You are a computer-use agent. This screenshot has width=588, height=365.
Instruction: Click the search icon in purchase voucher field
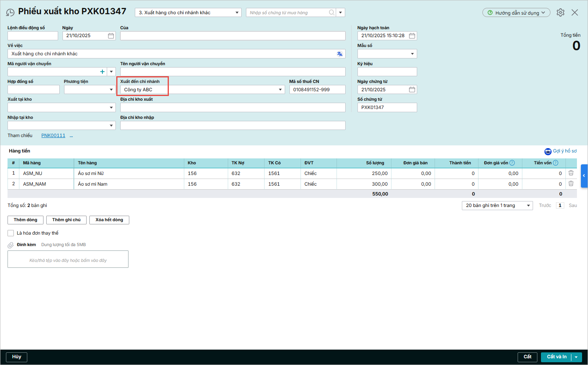click(332, 13)
